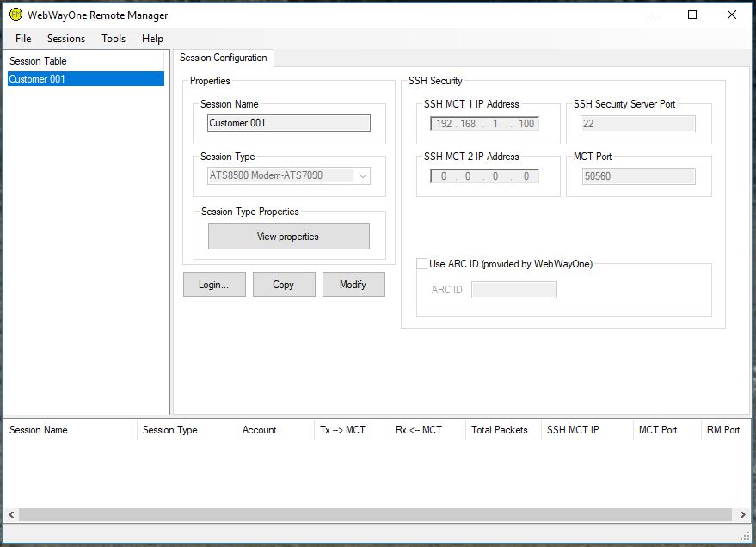Open the Help menu
The width and height of the screenshot is (756, 547).
click(x=152, y=39)
